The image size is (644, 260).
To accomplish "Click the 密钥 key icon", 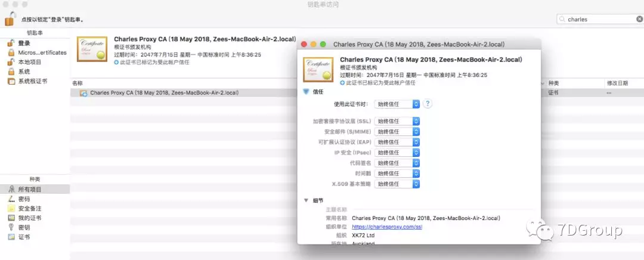I will tap(11, 227).
